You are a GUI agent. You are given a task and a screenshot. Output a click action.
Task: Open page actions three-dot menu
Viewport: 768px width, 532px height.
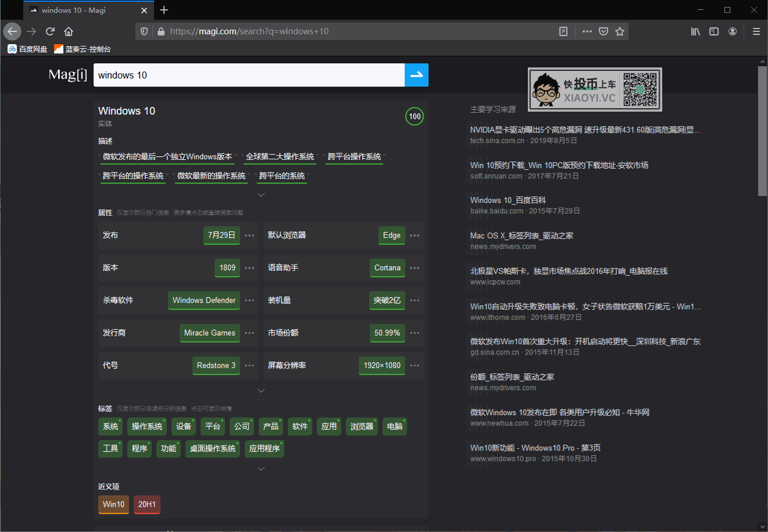click(x=587, y=31)
